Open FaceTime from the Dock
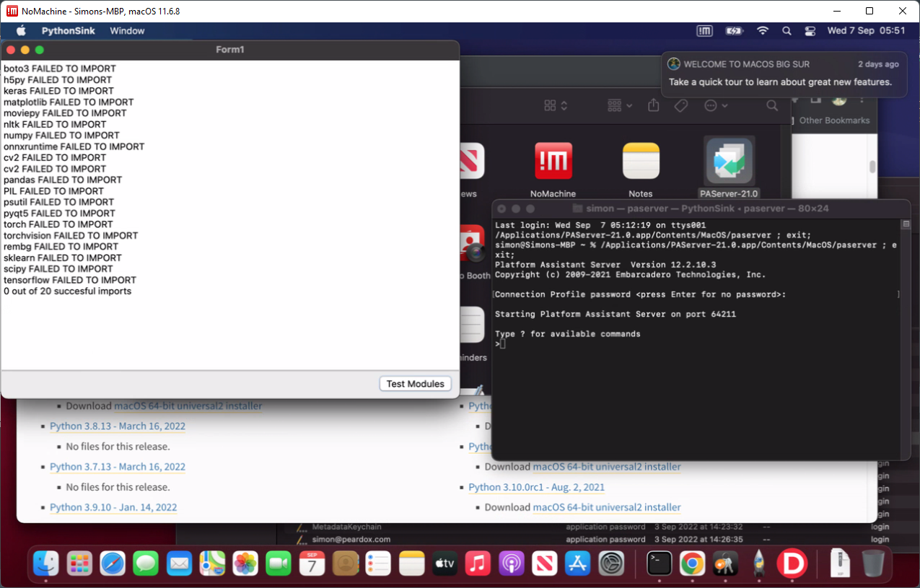920x588 pixels. click(x=279, y=563)
